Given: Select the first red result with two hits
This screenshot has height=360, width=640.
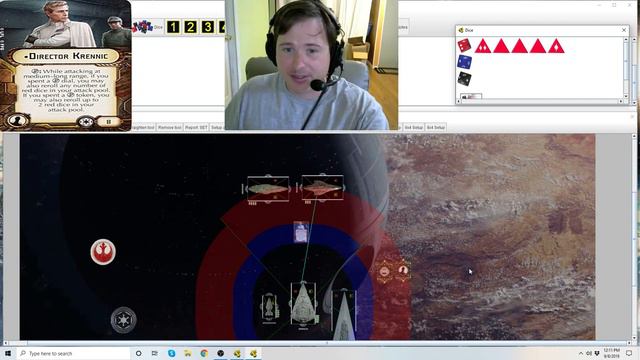Looking at the screenshot, I should [x=482, y=46].
